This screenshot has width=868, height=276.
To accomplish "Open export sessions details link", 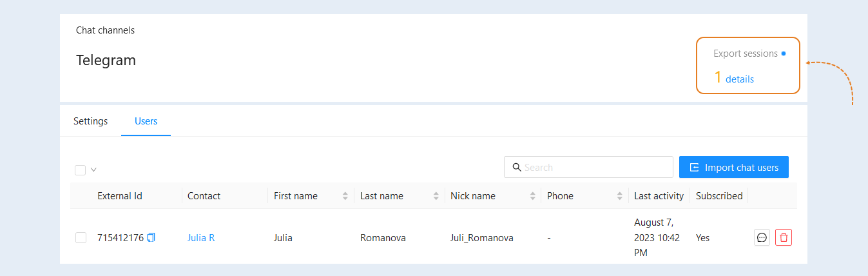I will tap(740, 79).
